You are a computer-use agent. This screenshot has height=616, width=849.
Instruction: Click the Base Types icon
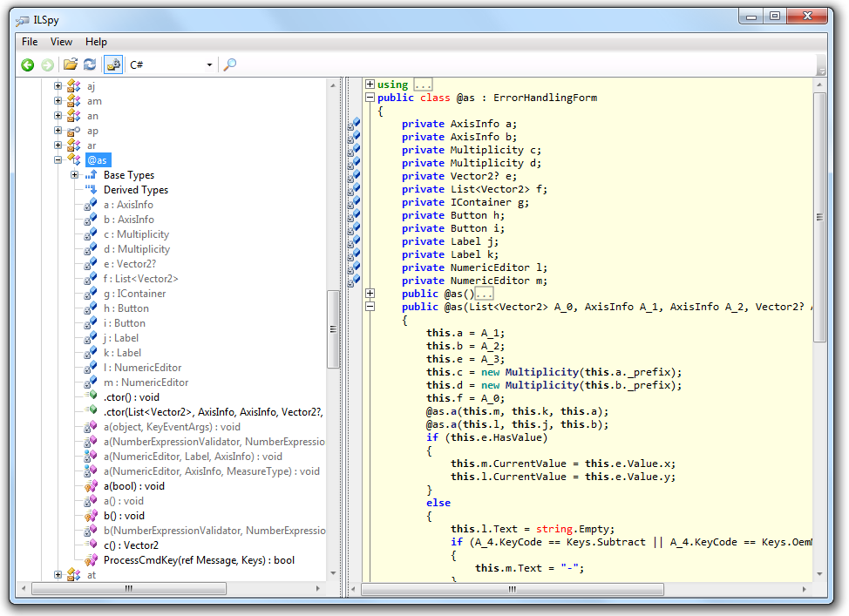91,175
